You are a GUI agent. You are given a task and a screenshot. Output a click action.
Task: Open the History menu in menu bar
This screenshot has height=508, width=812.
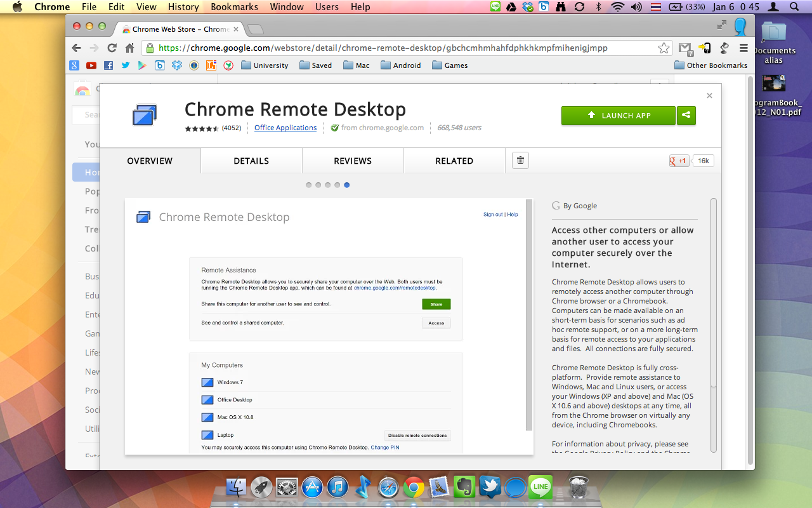pos(183,7)
